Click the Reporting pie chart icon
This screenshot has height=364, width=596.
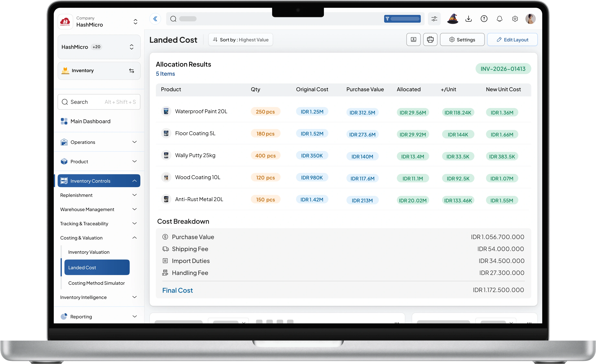[64, 316]
